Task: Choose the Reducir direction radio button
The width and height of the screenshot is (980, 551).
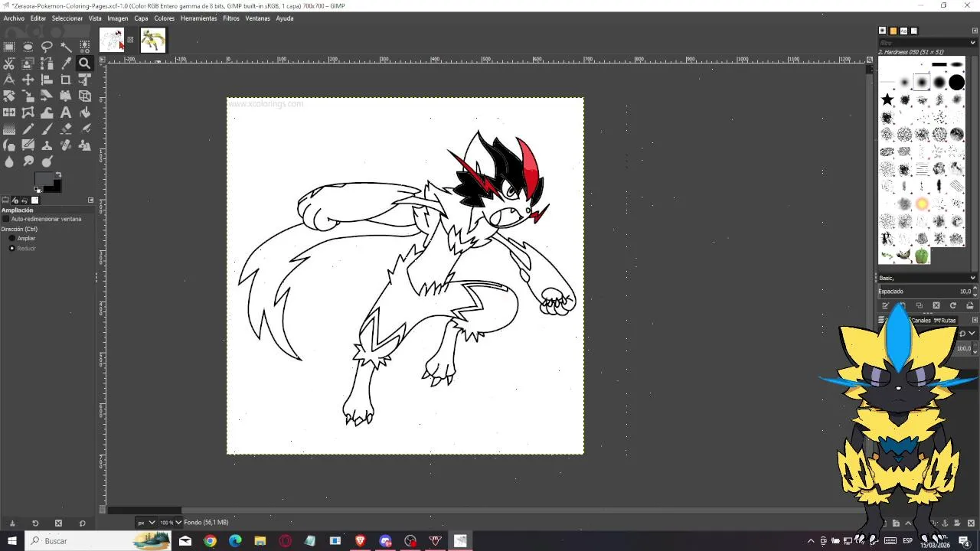Action: point(12,248)
